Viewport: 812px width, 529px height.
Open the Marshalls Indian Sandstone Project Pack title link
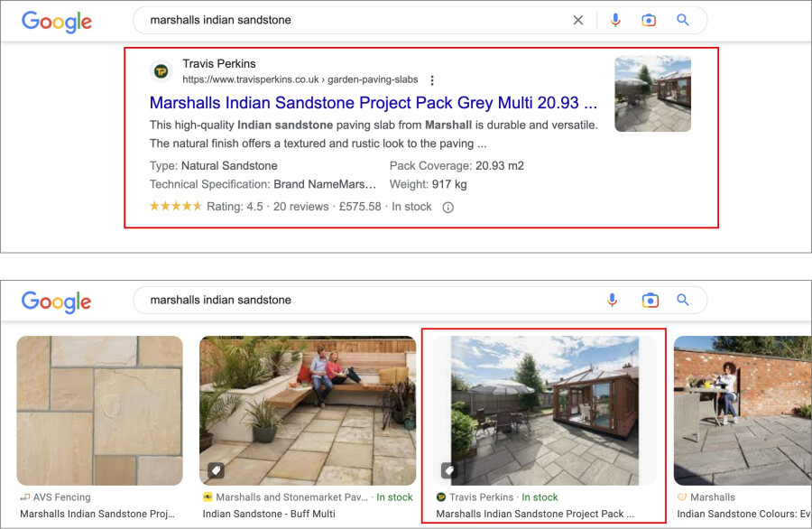click(x=373, y=103)
